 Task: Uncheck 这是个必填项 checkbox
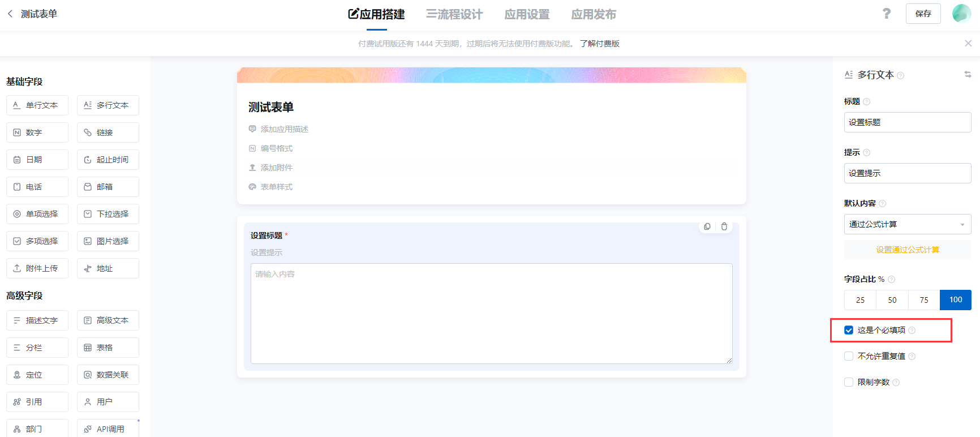(849, 330)
